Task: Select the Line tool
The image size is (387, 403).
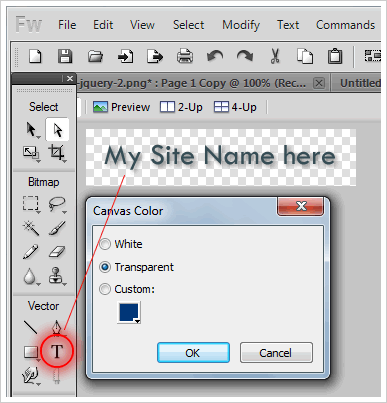Action: pyautogui.click(x=31, y=327)
